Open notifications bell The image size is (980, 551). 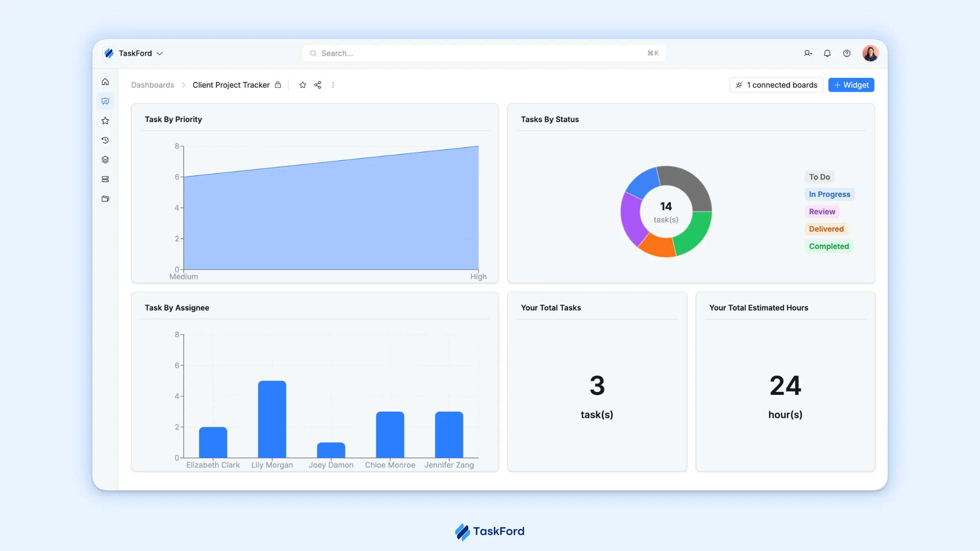coord(827,53)
